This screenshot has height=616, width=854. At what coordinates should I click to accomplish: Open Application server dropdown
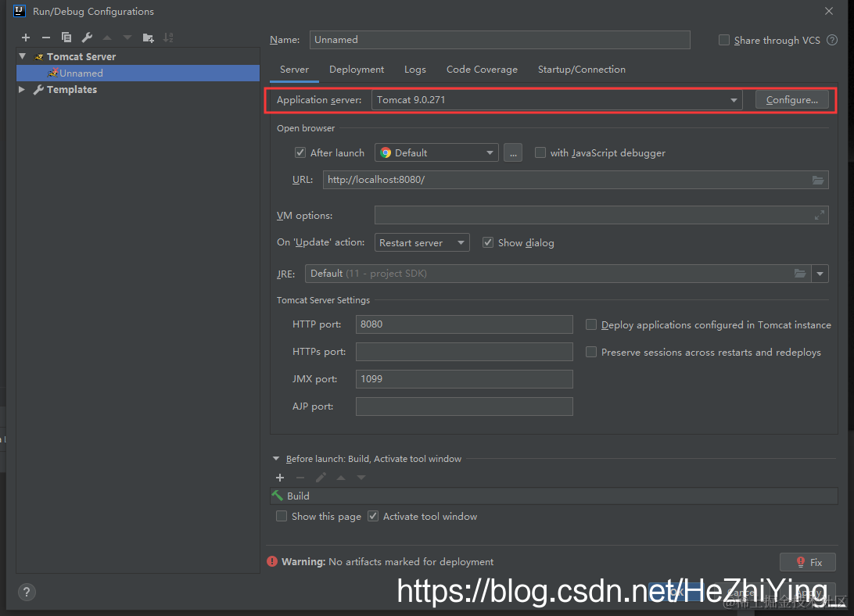pyautogui.click(x=557, y=100)
